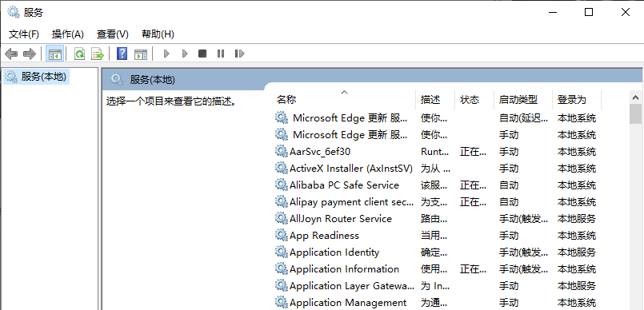This screenshot has width=644, height=310.
Task: Click gear icon of Application Information row
Action: [281, 269]
